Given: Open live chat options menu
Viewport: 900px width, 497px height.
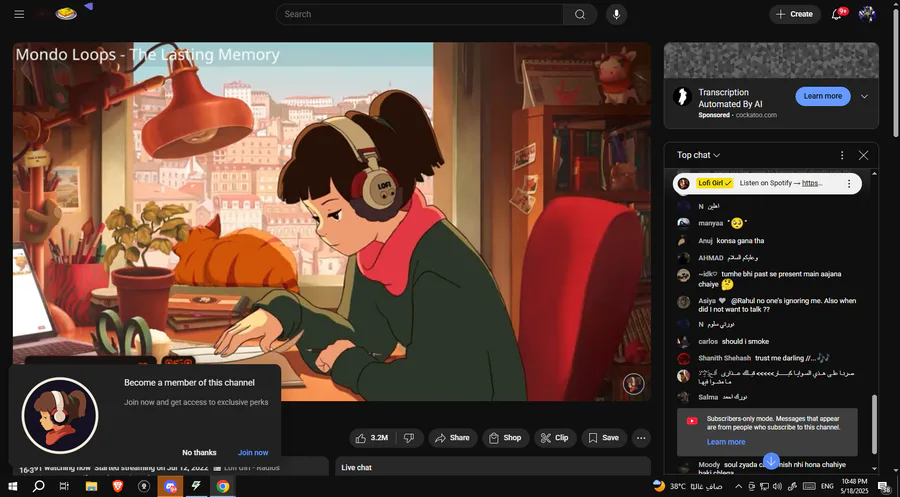Looking at the screenshot, I should [x=841, y=155].
